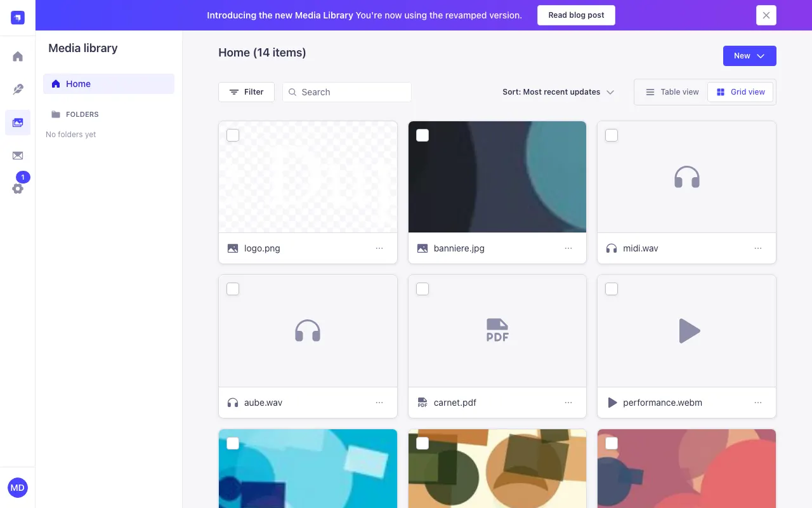Click the Filter button
The image size is (812, 508).
(x=246, y=92)
